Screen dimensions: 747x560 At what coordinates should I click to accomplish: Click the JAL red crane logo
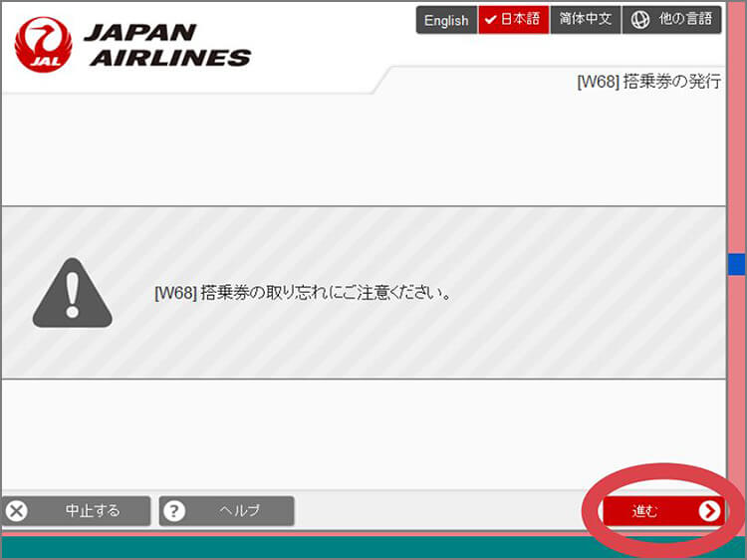(x=43, y=45)
